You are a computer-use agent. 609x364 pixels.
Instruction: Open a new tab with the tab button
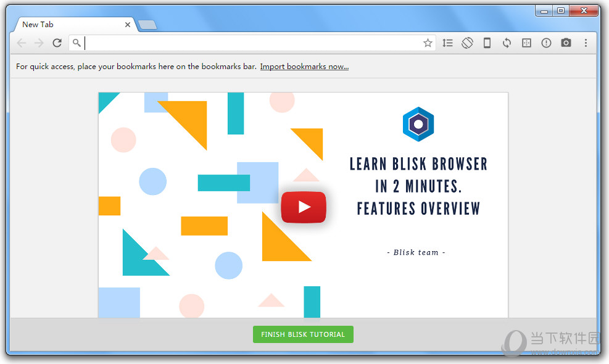tap(147, 25)
